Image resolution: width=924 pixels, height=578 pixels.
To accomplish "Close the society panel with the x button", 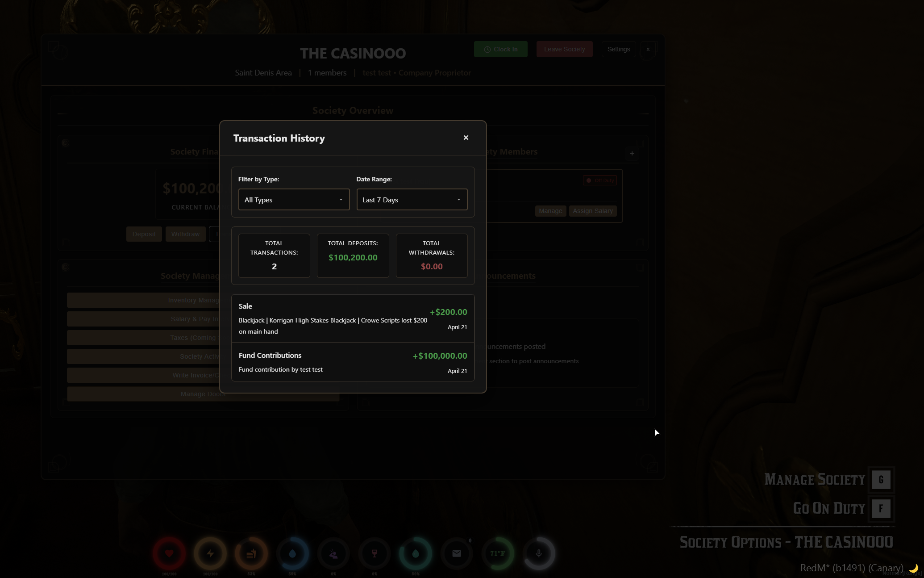I will (x=648, y=49).
